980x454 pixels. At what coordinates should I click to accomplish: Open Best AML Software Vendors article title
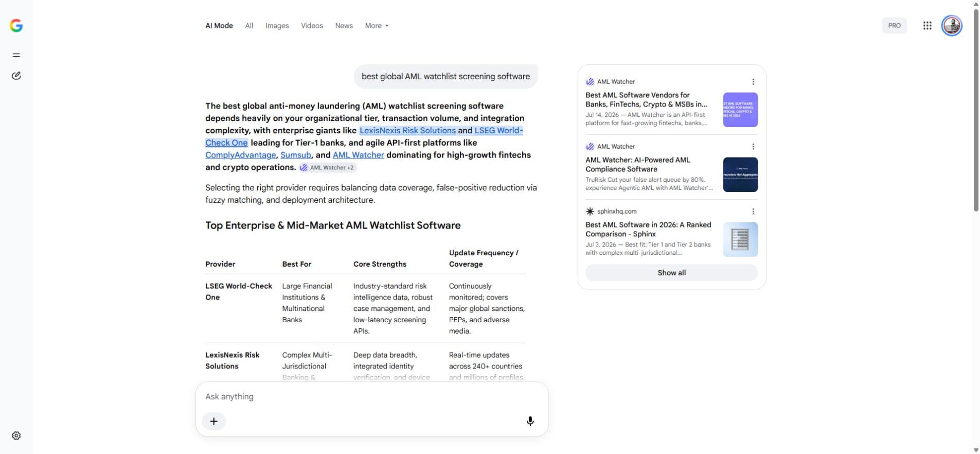coord(646,100)
